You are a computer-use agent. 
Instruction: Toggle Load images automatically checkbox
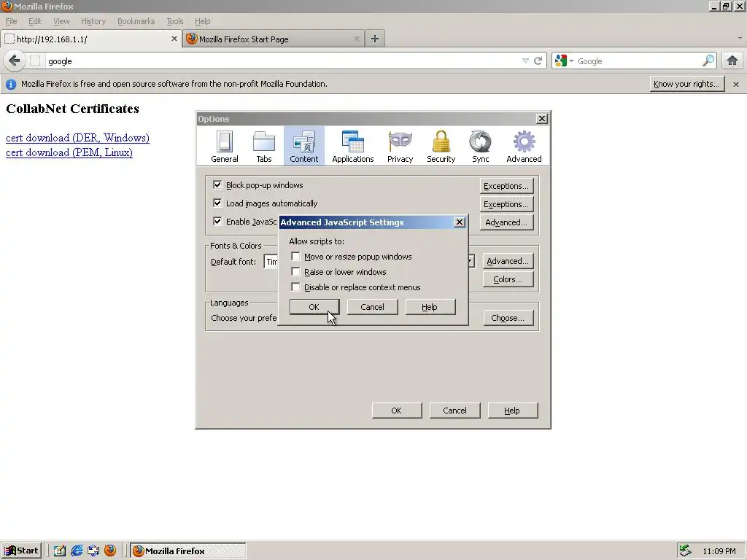click(217, 203)
